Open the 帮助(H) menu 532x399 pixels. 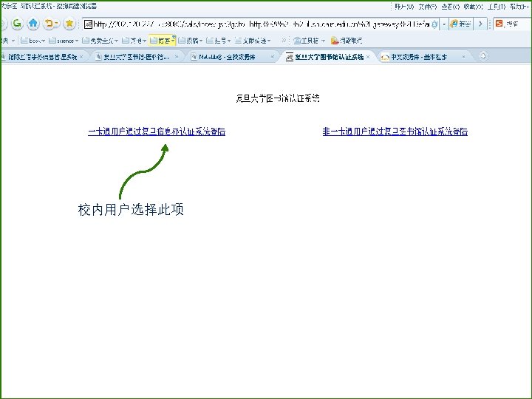[519, 7]
